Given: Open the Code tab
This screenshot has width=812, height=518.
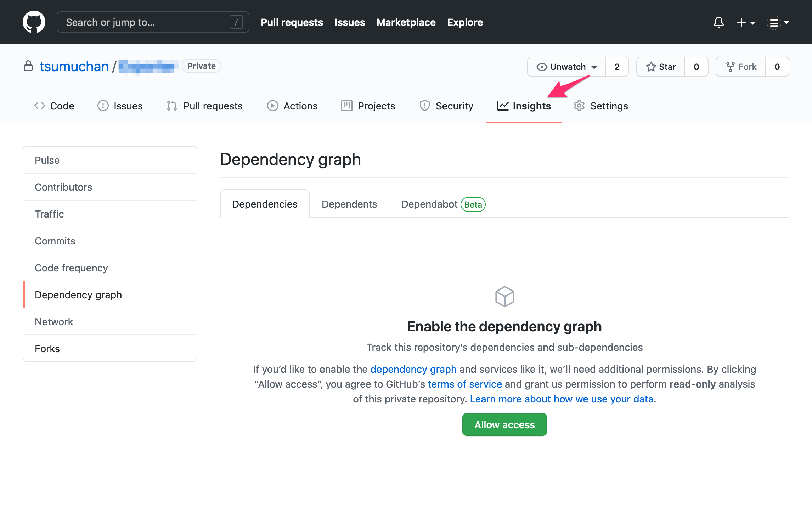Looking at the screenshot, I should tap(54, 106).
